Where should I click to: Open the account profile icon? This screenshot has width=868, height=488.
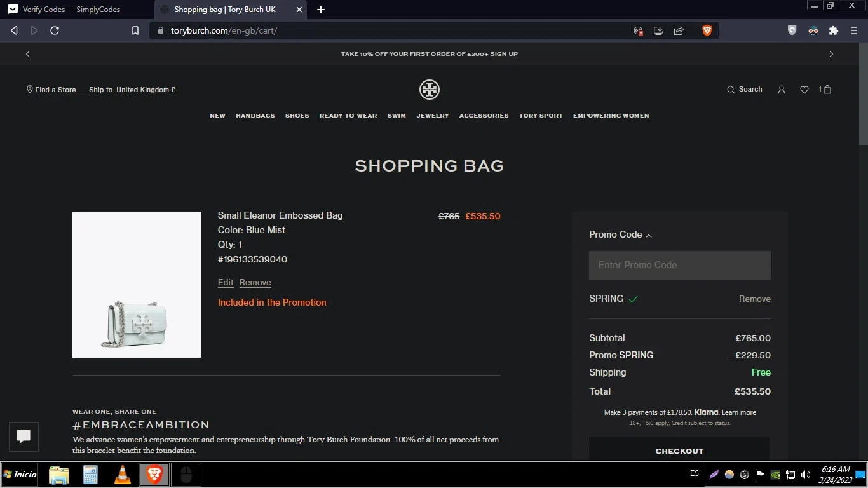[x=782, y=90]
